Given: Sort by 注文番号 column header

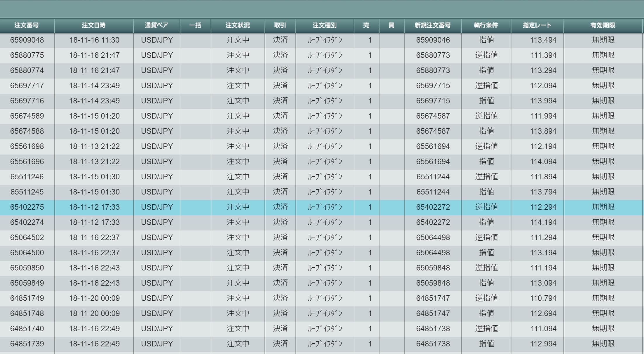Looking at the screenshot, I should [27, 25].
